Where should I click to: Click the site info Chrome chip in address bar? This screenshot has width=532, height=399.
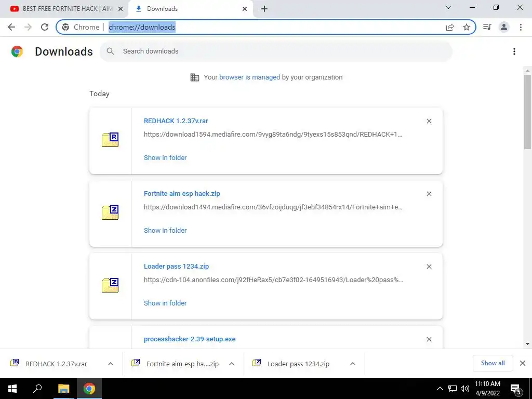pos(81,27)
